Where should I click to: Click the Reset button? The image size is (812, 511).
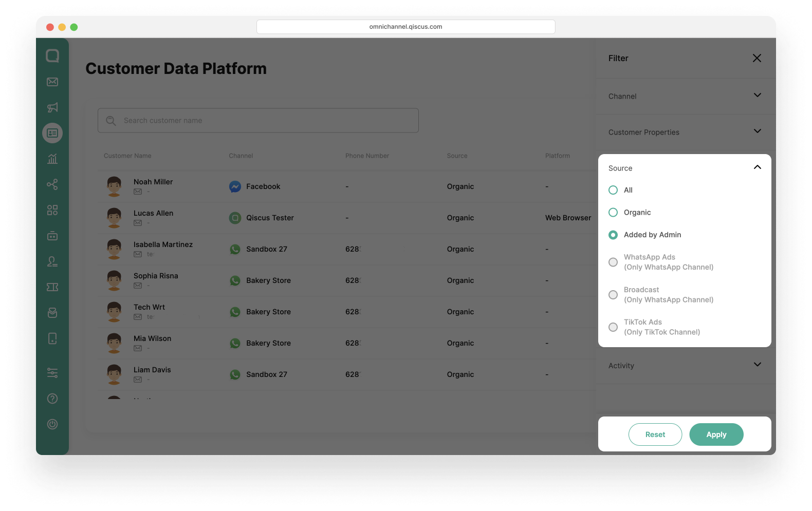[x=655, y=434]
